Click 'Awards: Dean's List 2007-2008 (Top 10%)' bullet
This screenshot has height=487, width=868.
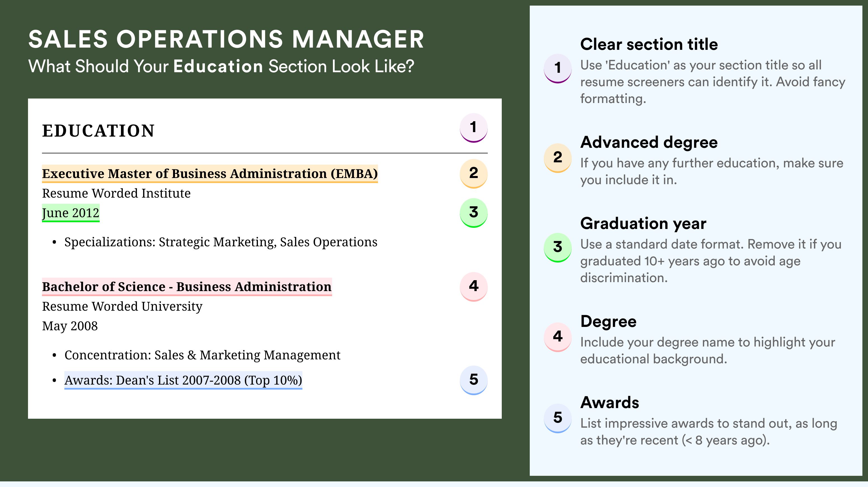coord(183,381)
